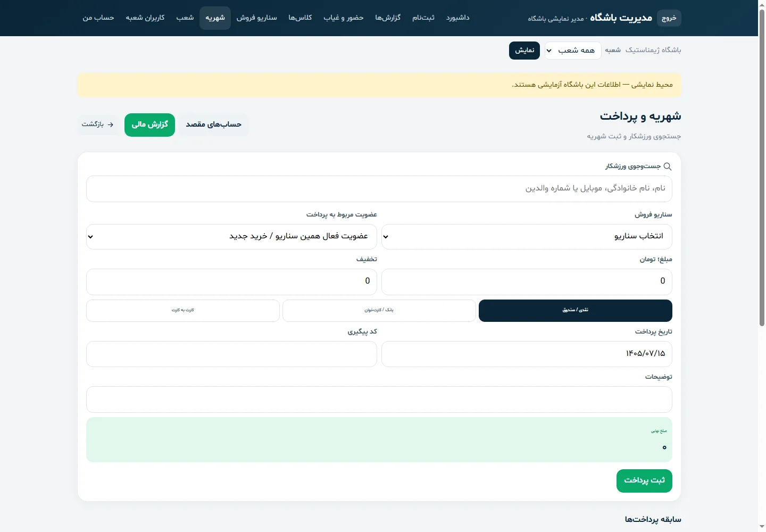This screenshot has width=766, height=532.
Task: Open the همه شعب branch selector
Action: pyautogui.click(x=573, y=51)
